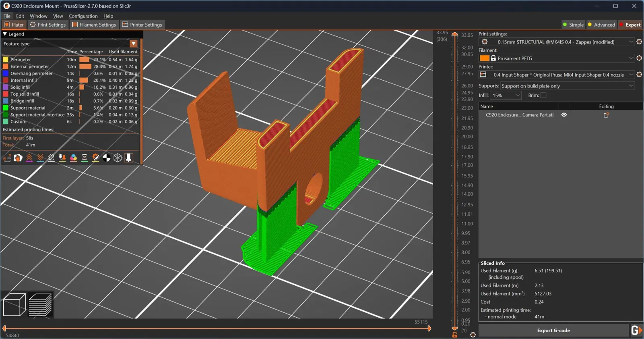Toggle retractions icon with up arrows
The width and height of the screenshot is (644, 339).
point(29,158)
